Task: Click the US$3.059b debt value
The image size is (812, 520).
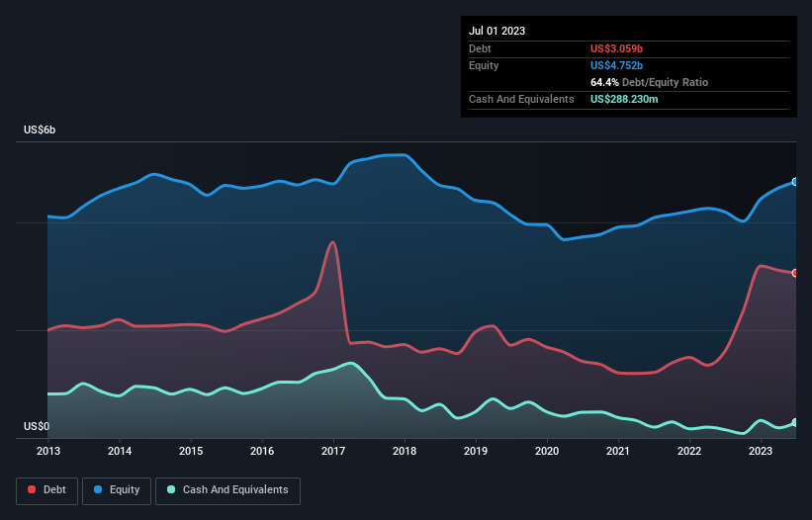Action: click(x=616, y=48)
